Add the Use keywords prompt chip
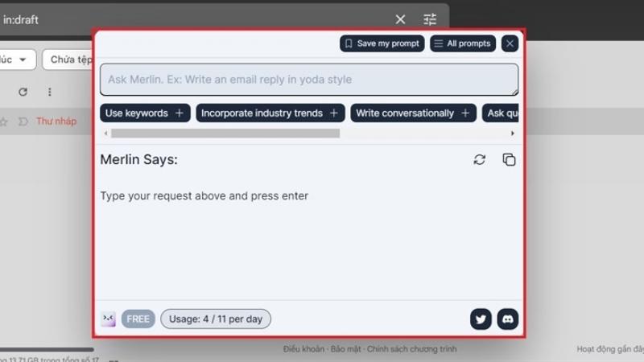 [145, 113]
